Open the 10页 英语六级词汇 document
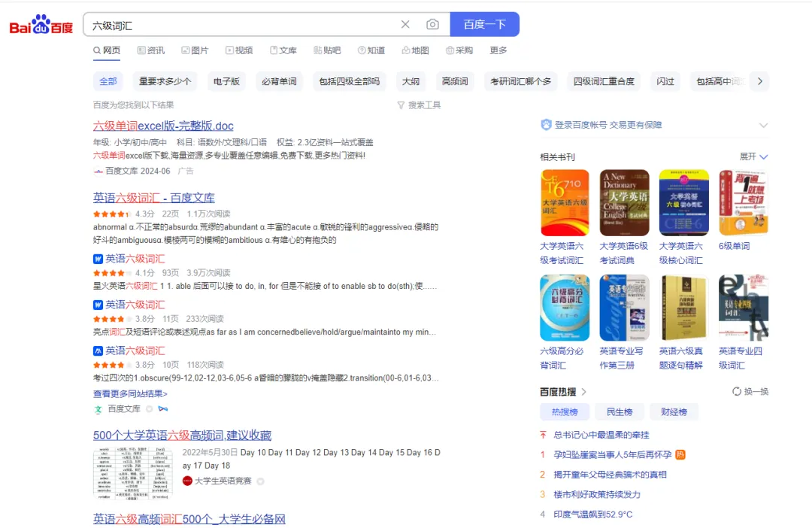 point(135,350)
